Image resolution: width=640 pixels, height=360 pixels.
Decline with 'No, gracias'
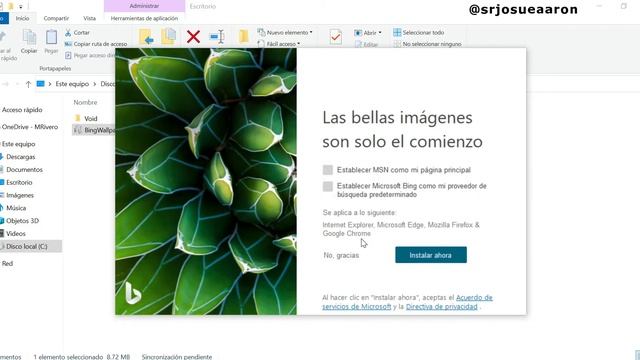point(341,255)
